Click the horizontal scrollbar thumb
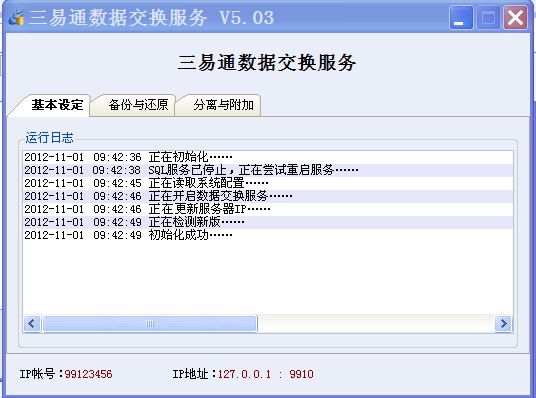 point(150,323)
